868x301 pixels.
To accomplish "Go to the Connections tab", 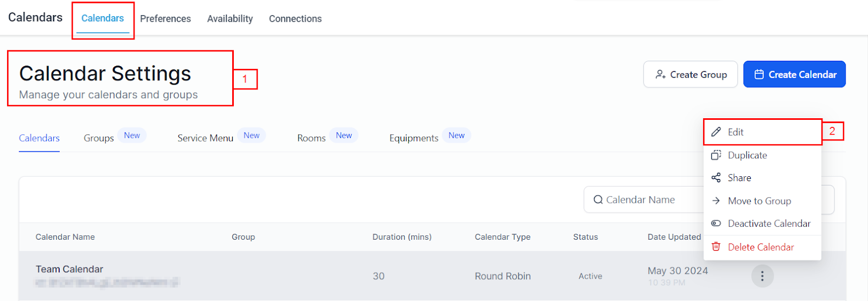I will pyautogui.click(x=295, y=19).
